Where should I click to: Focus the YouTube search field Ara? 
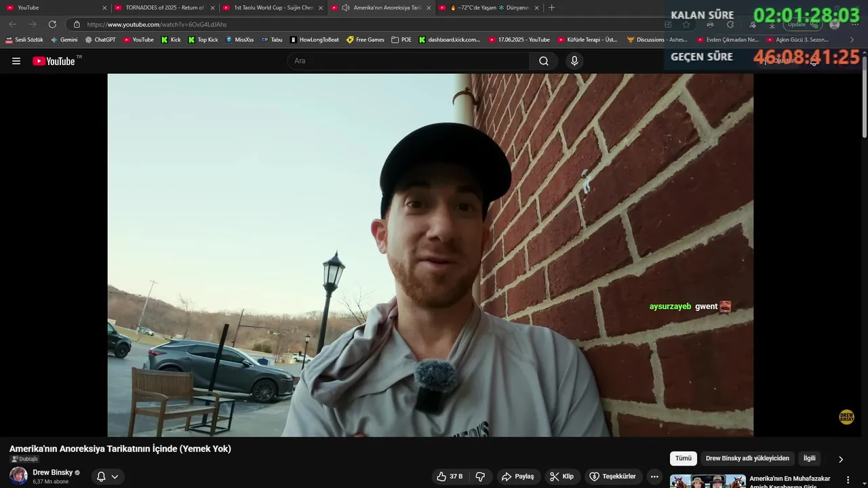[x=408, y=61]
